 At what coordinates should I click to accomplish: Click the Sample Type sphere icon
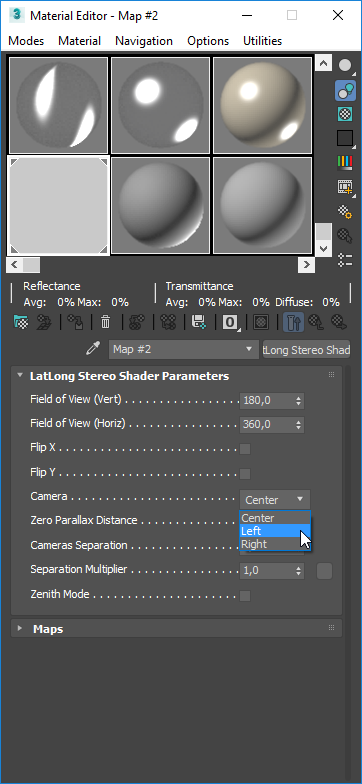tap(345, 65)
